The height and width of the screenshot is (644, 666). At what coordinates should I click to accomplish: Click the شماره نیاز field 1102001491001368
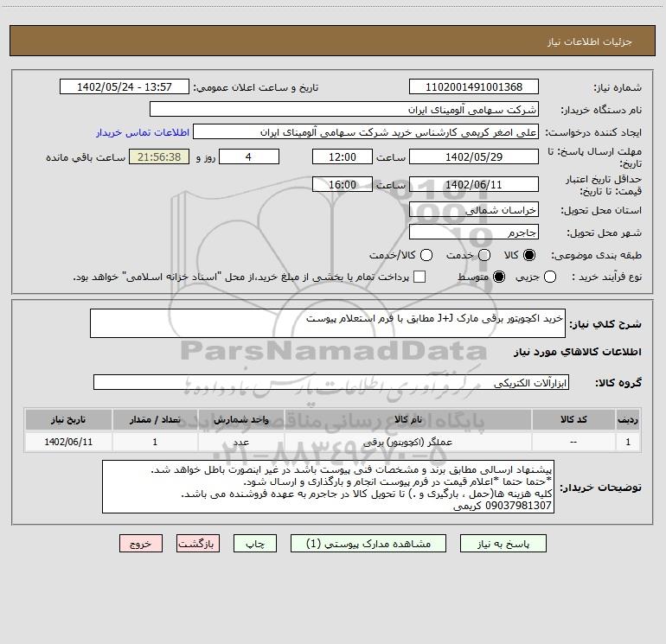coord(474,86)
